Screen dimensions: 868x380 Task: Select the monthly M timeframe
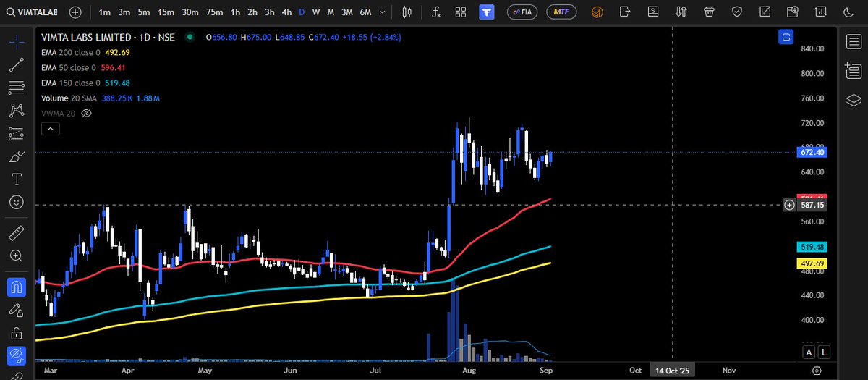[x=331, y=12]
